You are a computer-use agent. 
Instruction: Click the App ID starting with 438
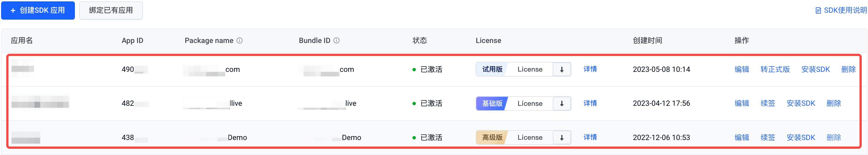[x=134, y=137]
